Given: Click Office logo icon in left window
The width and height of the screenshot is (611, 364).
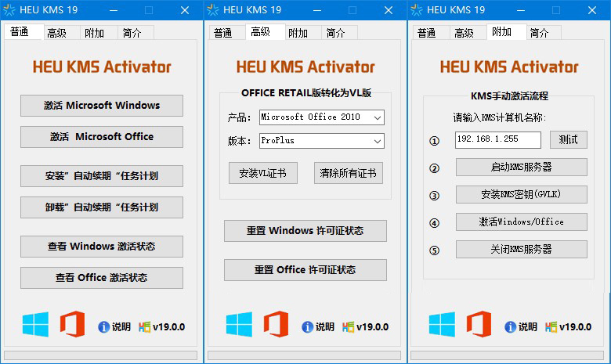Looking at the screenshot, I should (x=73, y=324).
